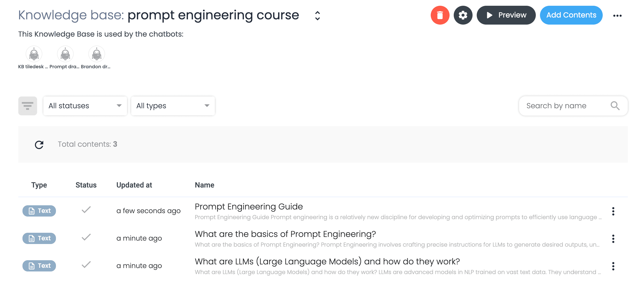The image size is (644, 295).
Task: Sort by the Name column header
Action: [x=205, y=185]
